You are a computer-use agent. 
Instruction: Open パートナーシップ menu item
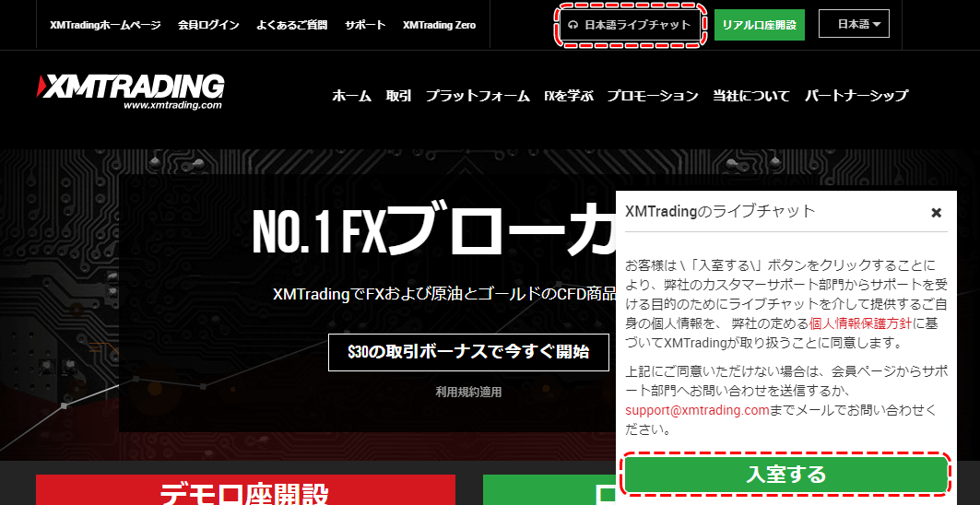tap(856, 96)
